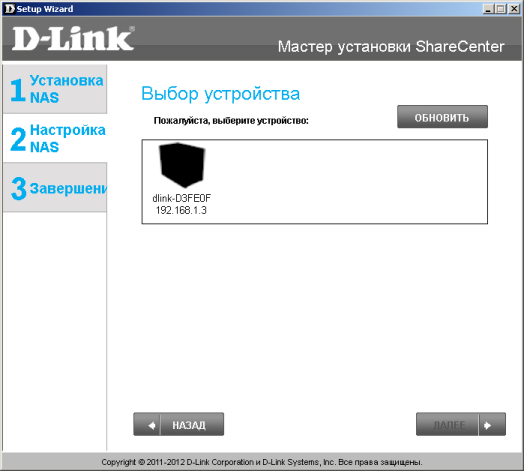
Task: Click empty area of device list box
Action: point(348,182)
